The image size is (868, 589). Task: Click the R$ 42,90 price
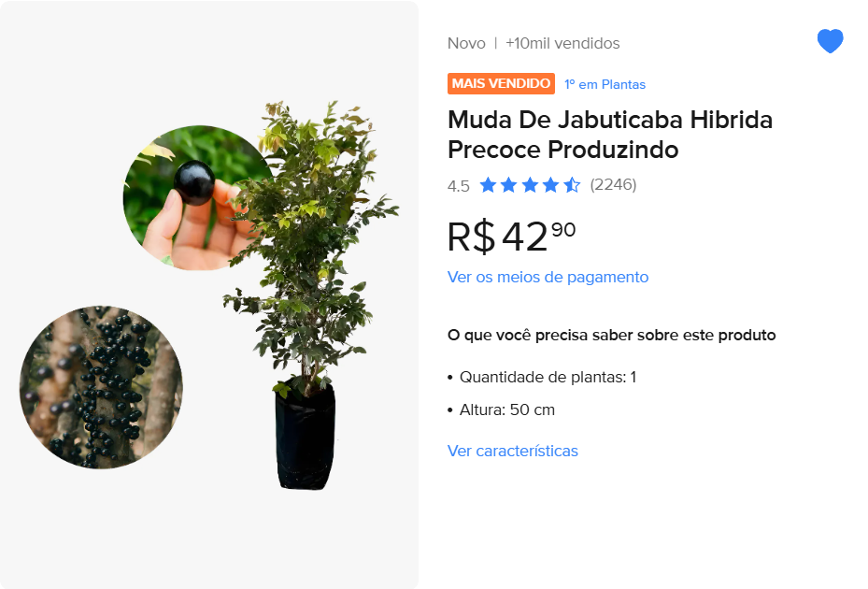[511, 237]
